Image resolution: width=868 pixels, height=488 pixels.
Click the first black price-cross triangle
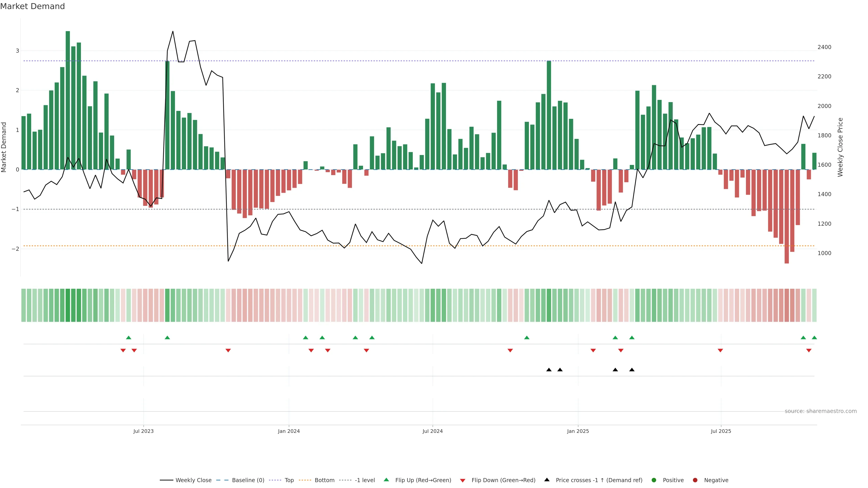click(x=549, y=370)
